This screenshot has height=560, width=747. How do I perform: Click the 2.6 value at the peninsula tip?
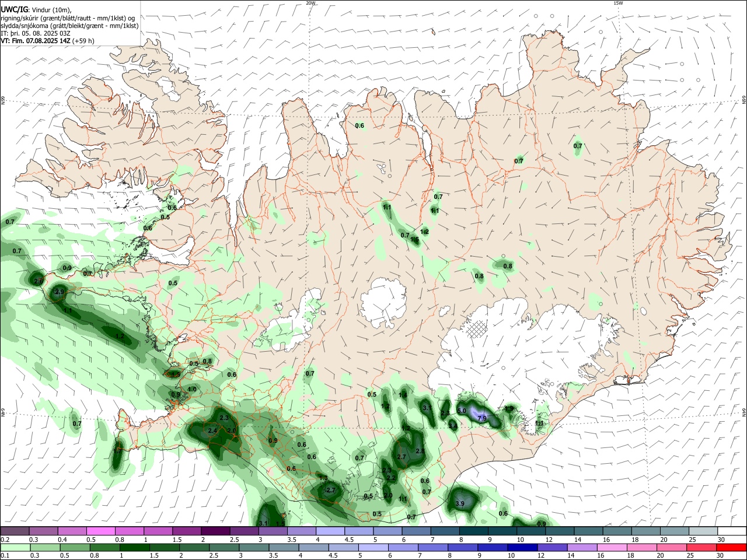click(39, 281)
